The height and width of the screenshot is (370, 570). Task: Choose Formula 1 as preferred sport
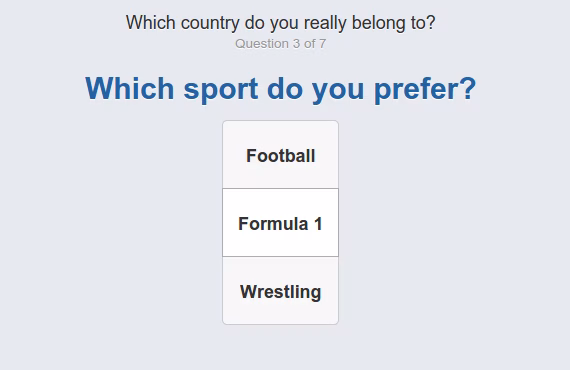tap(280, 222)
